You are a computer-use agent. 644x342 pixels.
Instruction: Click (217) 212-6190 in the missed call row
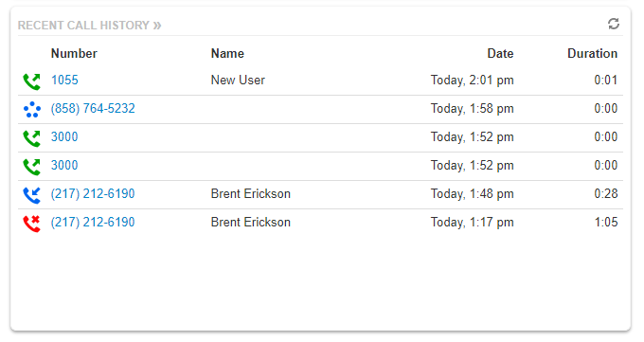pyautogui.click(x=93, y=222)
